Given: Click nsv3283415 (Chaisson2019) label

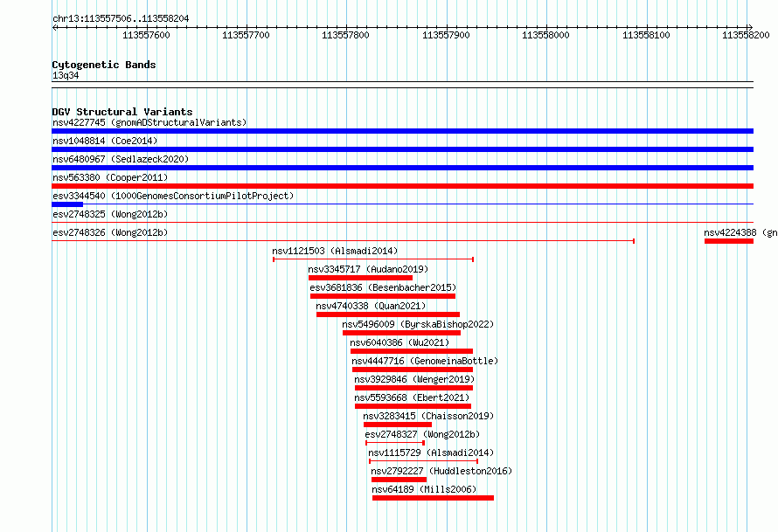Looking at the screenshot, I should point(428,416).
